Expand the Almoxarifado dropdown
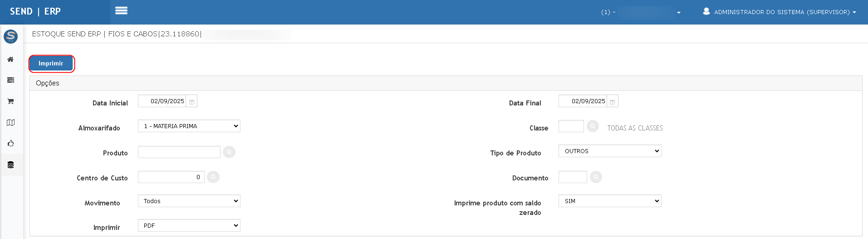868x239 pixels. click(189, 126)
